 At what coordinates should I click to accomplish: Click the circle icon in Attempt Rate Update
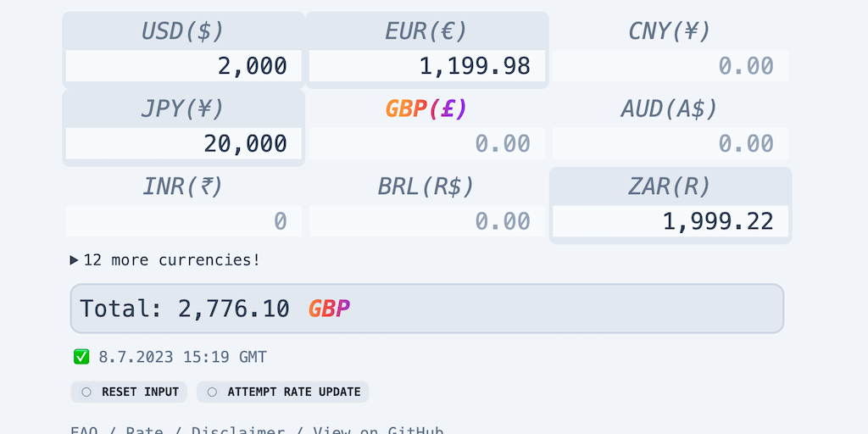pos(212,392)
